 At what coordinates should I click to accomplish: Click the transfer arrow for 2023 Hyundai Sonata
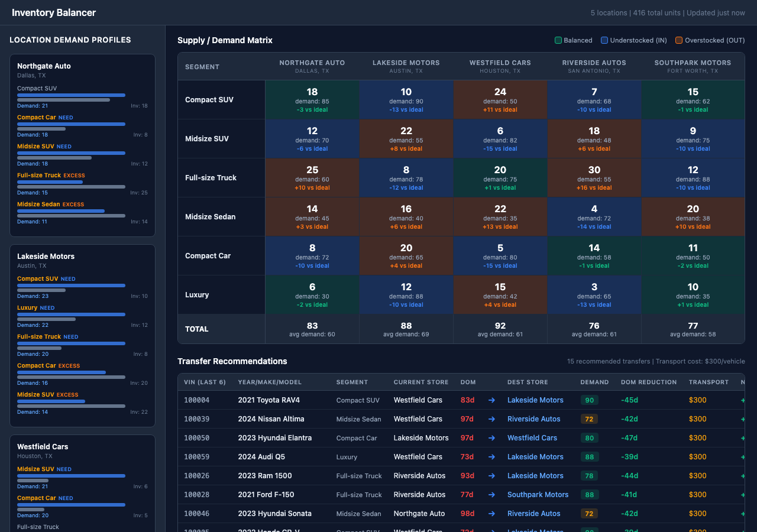tap(491, 514)
